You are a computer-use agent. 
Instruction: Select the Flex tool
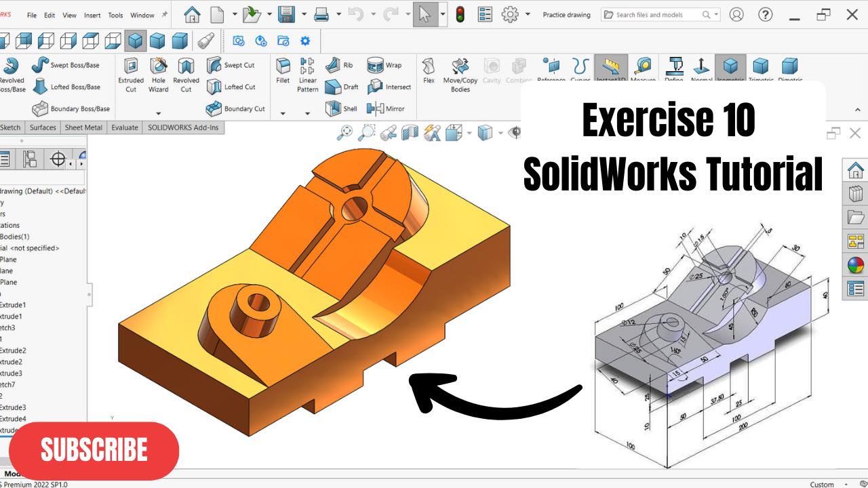coord(429,70)
